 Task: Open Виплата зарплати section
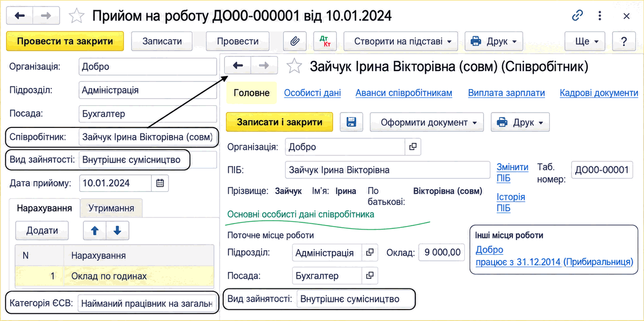click(x=506, y=93)
